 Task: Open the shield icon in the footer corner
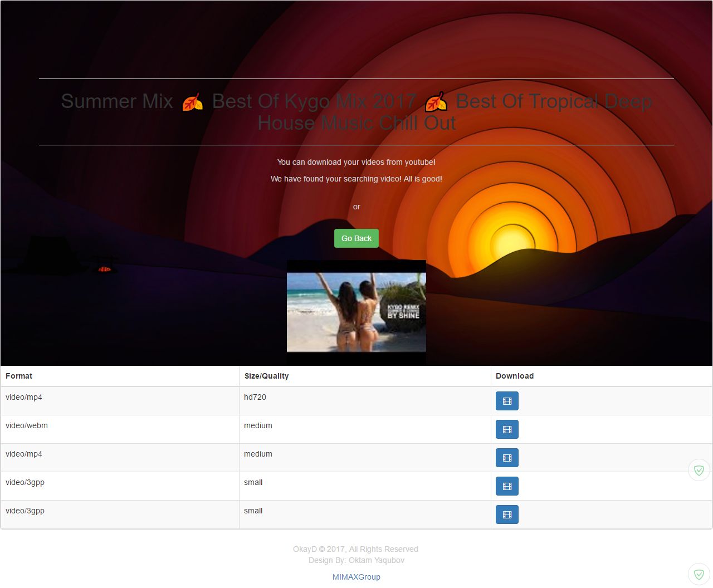tap(699, 574)
